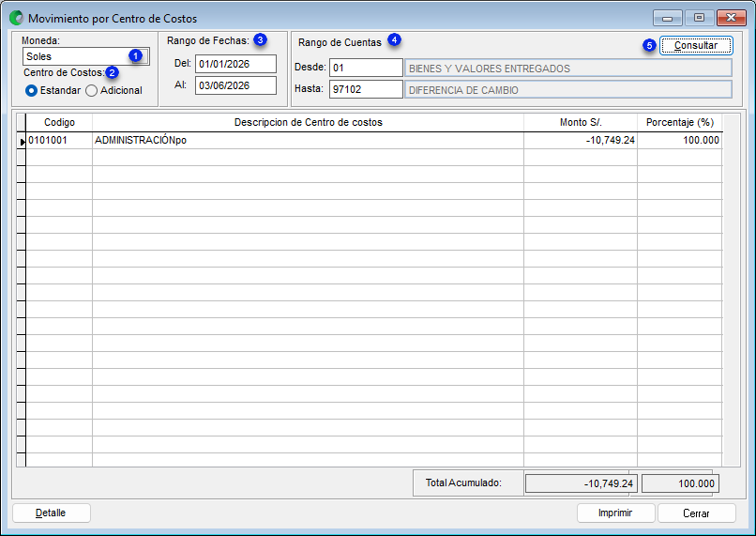Click the Detalle button

click(x=51, y=513)
